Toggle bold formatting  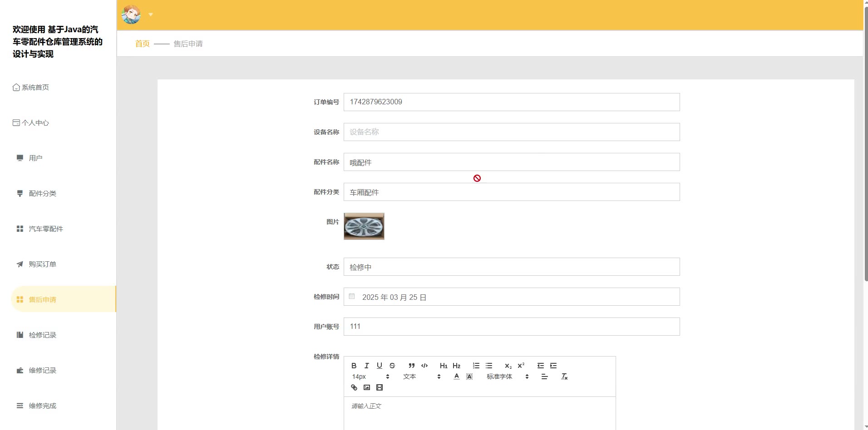354,366
